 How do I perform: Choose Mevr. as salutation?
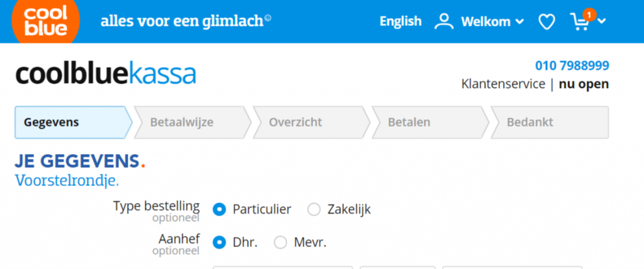coord(280,243)
